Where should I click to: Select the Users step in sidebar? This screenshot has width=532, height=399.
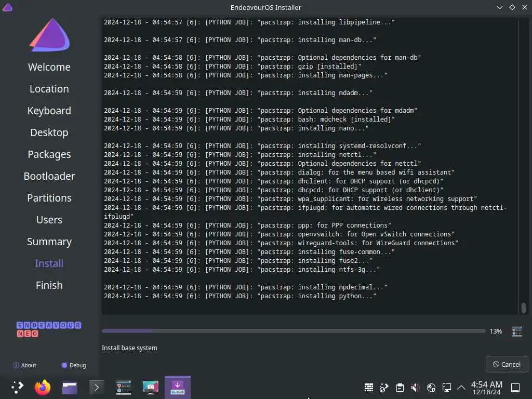coord(49,220)
